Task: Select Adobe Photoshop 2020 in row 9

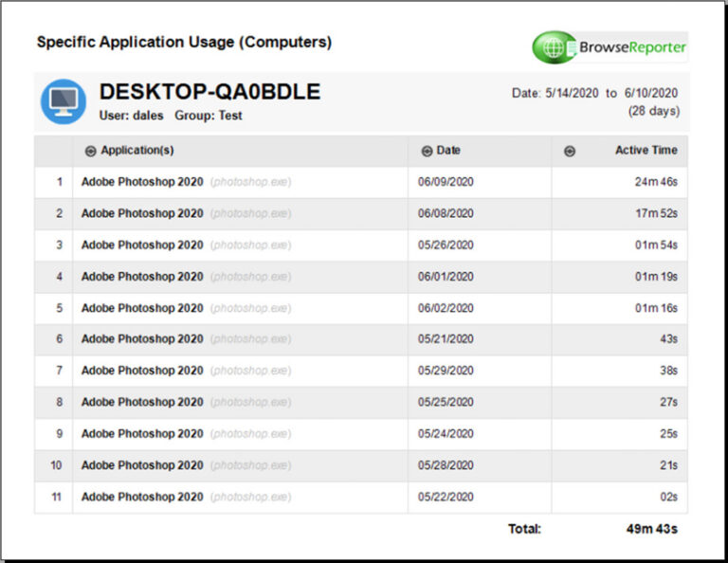Action: click(142, 434)
